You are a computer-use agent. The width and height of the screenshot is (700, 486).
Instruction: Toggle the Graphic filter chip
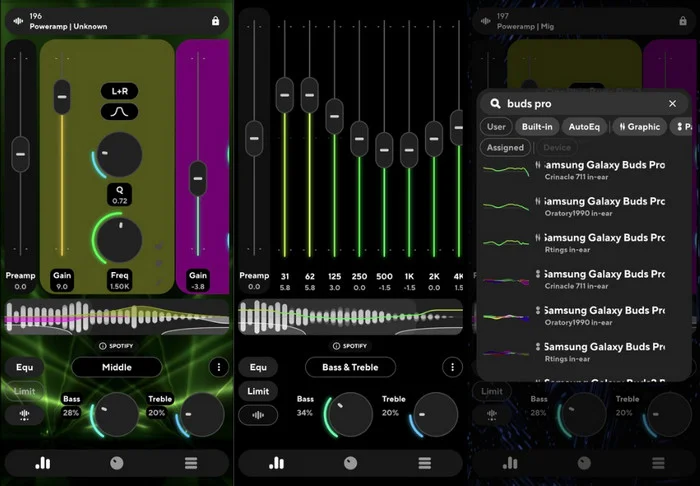[639, 127]
